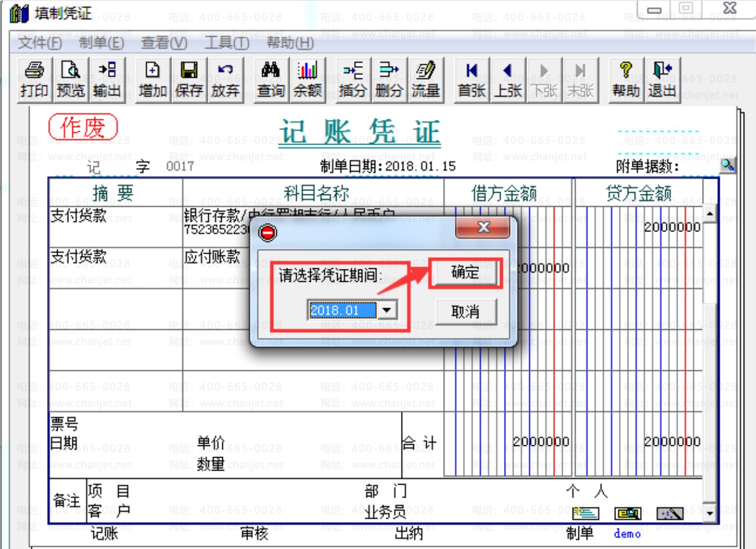Open the 查看(V) menu
Image resolution: width=756 pixels, height=549 pixels.
pyautogui.click(x=164, y=43)
